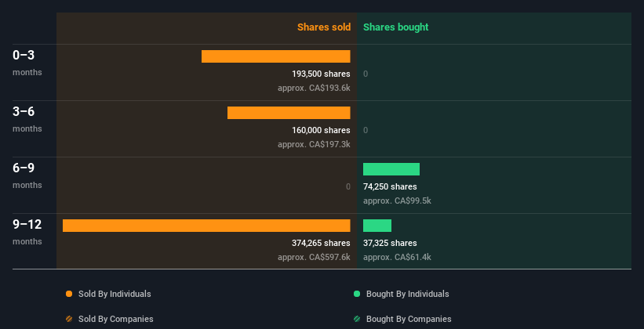This screenshot has height=329, width=644.
Task: Select the 9–12 months green bought bar
Action: [x=377, y=226]
